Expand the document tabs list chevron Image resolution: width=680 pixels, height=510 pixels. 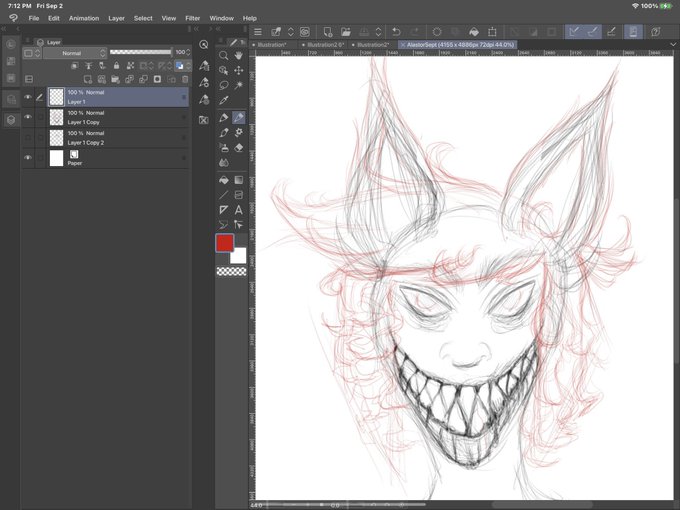click(x=673, y=45)
